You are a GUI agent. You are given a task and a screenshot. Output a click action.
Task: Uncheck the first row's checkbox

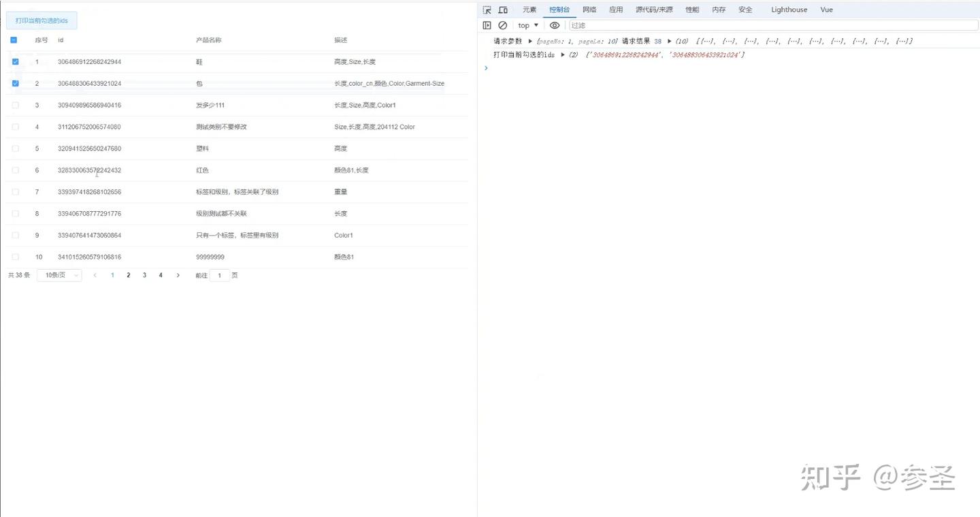pos(15,61)
